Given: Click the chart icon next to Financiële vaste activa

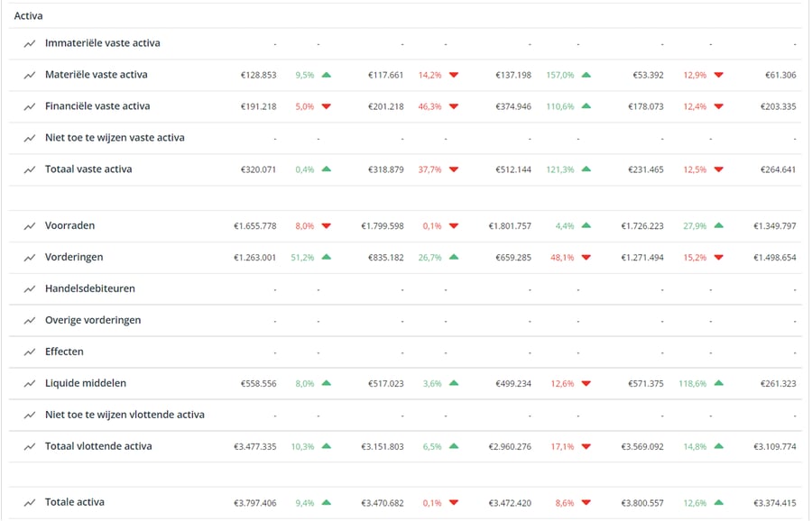Looking at the screenshot, I should 30,106.
